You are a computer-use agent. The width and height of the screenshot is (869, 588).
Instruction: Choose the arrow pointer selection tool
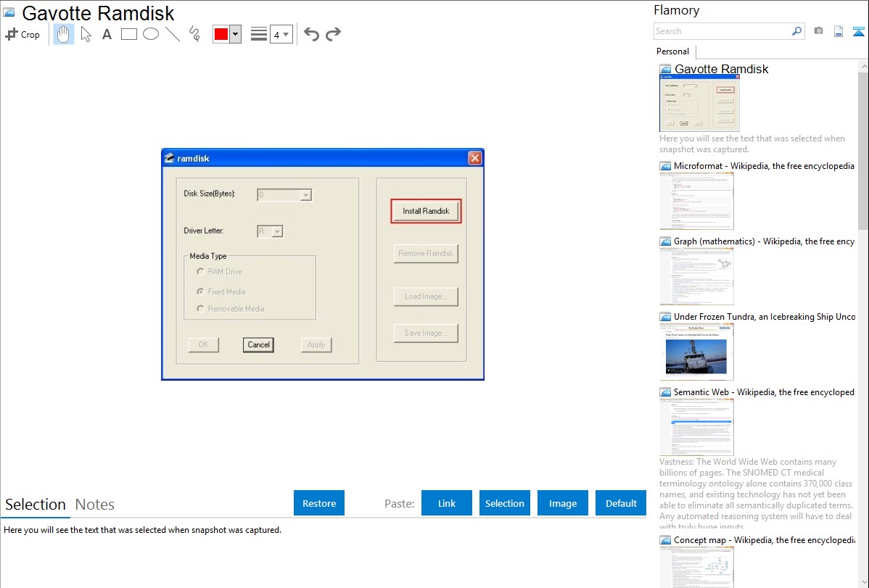coord(86,34)
